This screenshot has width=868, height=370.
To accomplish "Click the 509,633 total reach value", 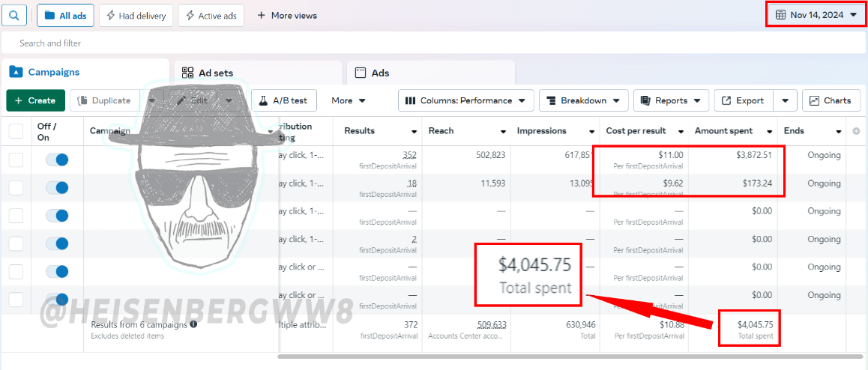I will 491,324.
